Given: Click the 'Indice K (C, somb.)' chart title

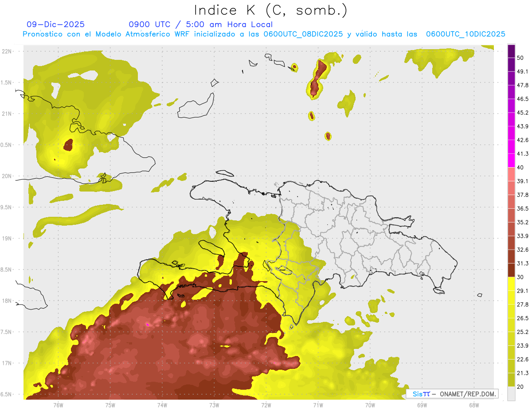Looking at the screenshot, I should [270, 10].
